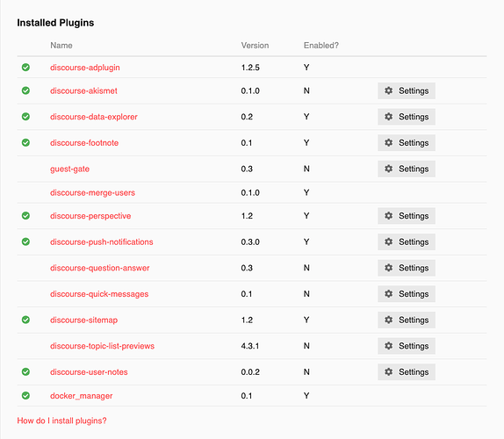Open the discourse-quick-messages link

pyautogui.click(x=99, y=294)
